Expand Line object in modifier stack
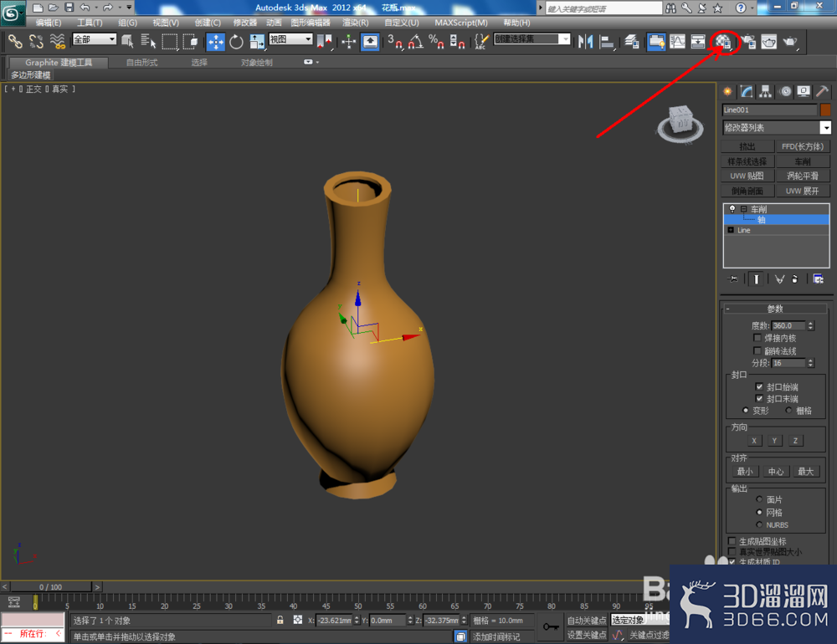The width and height of the screenshot is (837, 644). 731,230
